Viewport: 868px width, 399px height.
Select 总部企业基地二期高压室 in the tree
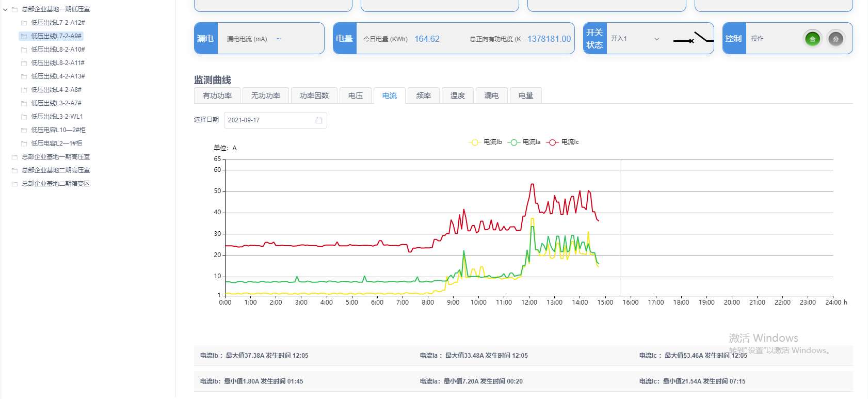pos(56,170)
